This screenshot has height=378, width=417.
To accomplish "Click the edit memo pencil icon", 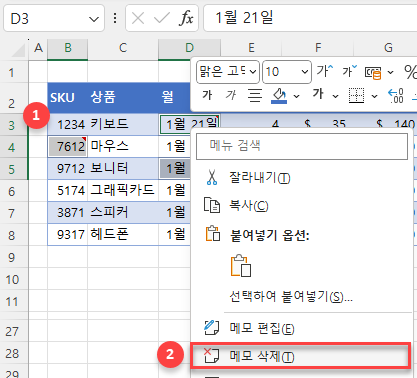I will click(211, 328).
